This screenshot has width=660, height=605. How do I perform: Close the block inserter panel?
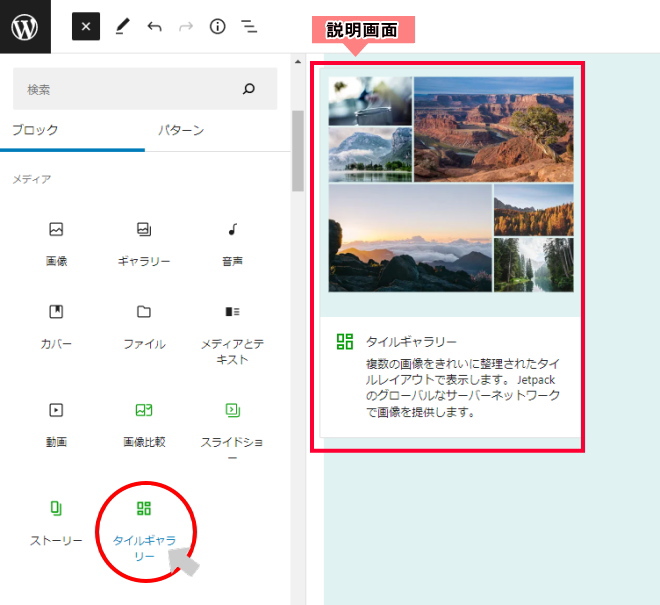point(86,27)
